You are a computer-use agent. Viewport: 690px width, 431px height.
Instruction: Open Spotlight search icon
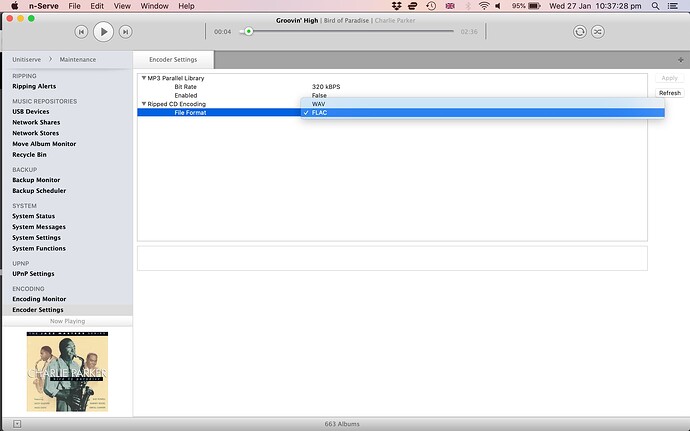[x=655, y=6]
